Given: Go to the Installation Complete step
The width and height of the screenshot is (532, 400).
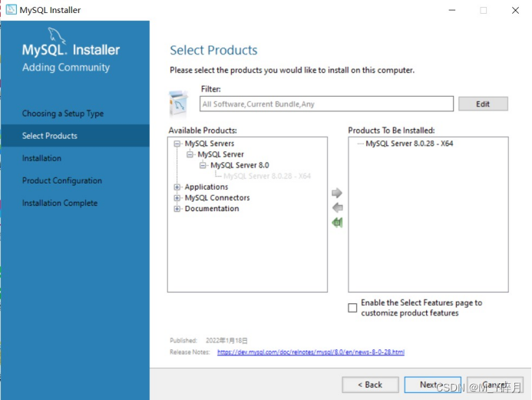Looking at the screenshot, I should coord(60,203).
